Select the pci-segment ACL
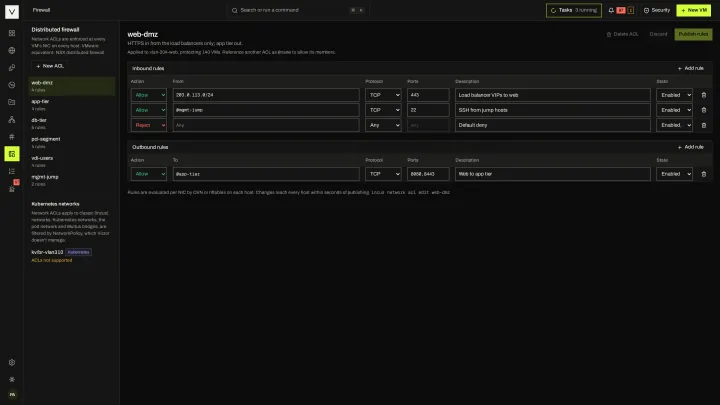Screen dimensions: 720x405 click(72, 143)
